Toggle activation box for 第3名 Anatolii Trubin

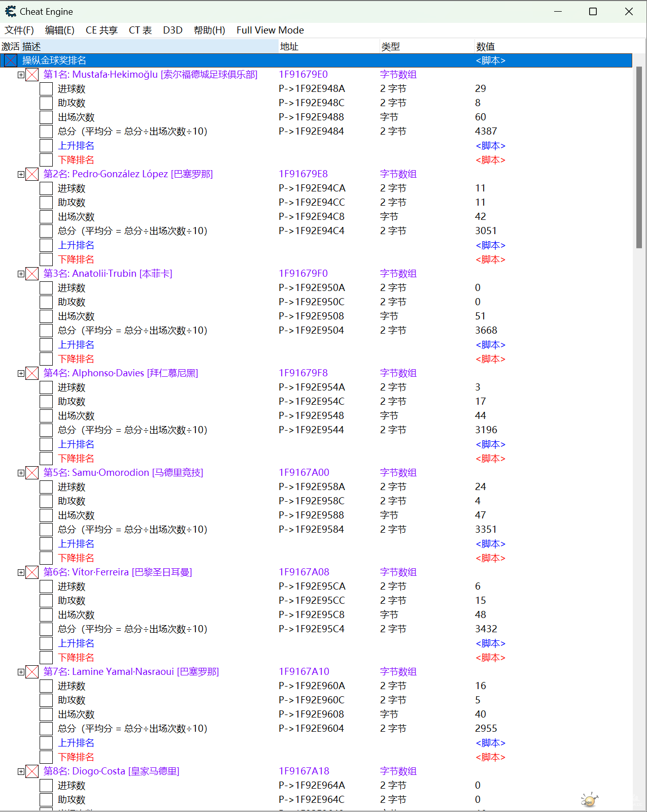[32, 274]
